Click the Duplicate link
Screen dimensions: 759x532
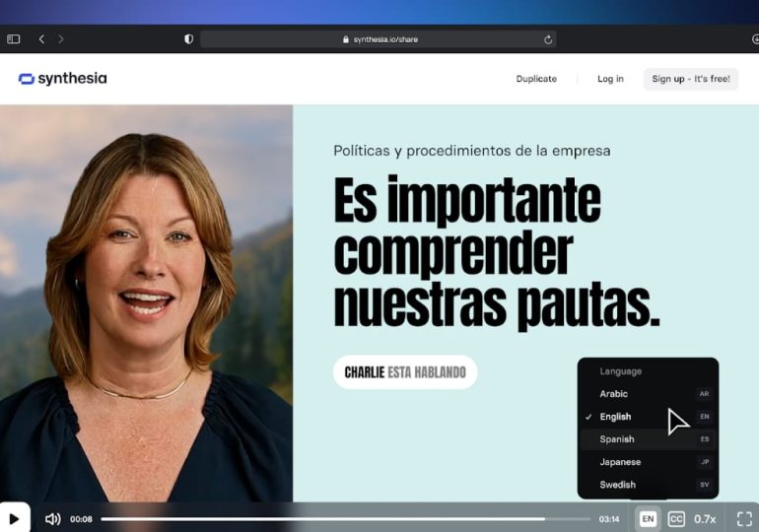click(x=536, y=79)
